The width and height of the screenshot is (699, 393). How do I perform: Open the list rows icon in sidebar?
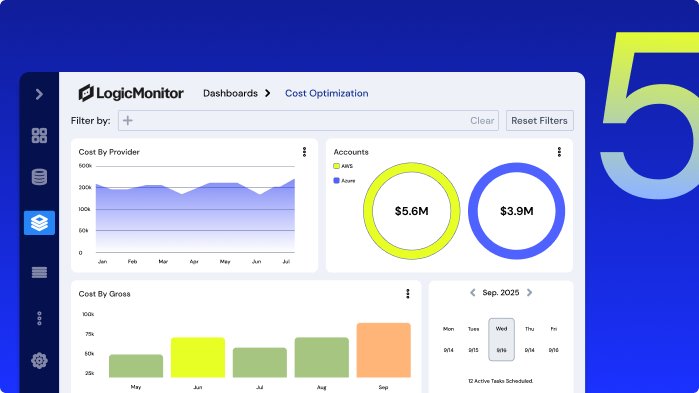(x=39, y=272)
